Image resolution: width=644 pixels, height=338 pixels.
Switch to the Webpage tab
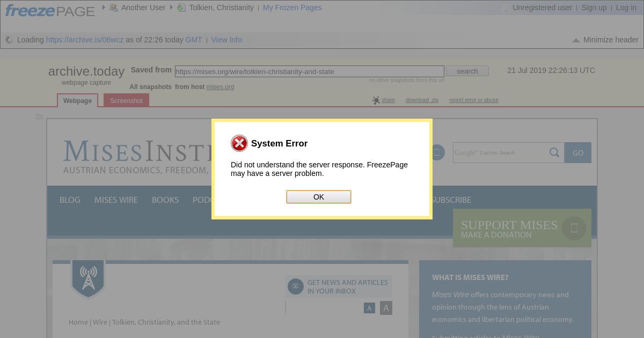click(x=77, y=100)
